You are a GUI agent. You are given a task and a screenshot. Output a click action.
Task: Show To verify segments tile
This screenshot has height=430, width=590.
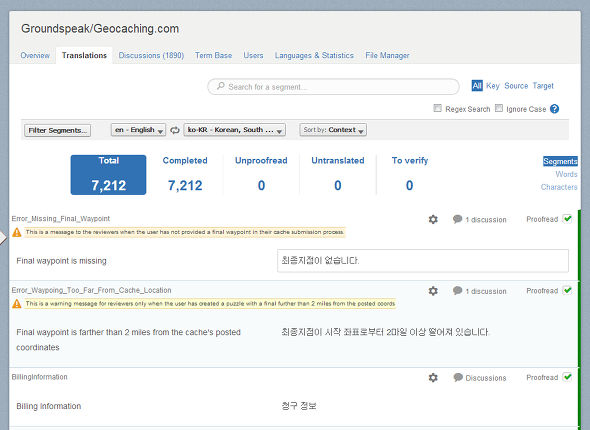tap(410, 175)
